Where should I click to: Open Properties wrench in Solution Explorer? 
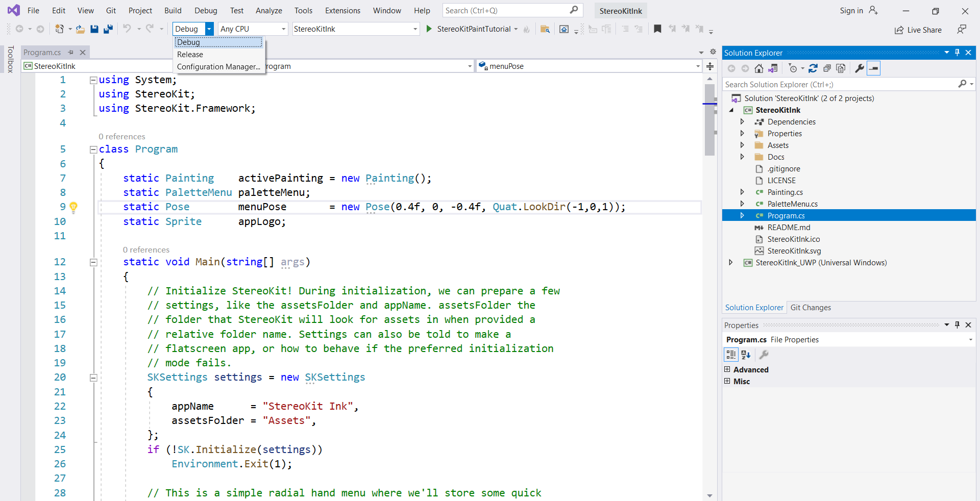point(860,68)
